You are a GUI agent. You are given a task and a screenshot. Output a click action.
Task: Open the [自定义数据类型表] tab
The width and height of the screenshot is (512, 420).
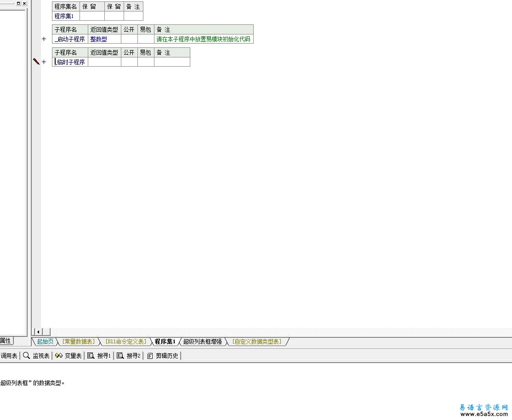(257, 341)
